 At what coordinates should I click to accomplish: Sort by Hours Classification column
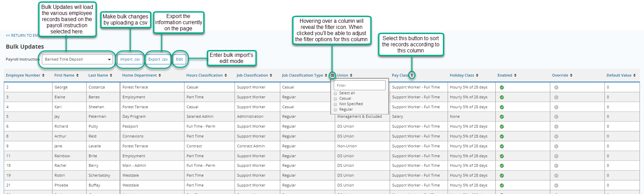click(x=226, y=76)
